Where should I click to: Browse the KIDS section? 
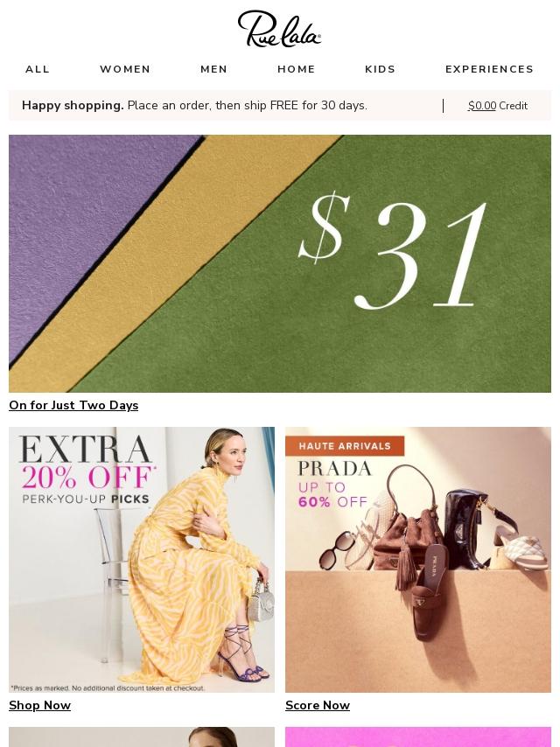coord(380,69)
